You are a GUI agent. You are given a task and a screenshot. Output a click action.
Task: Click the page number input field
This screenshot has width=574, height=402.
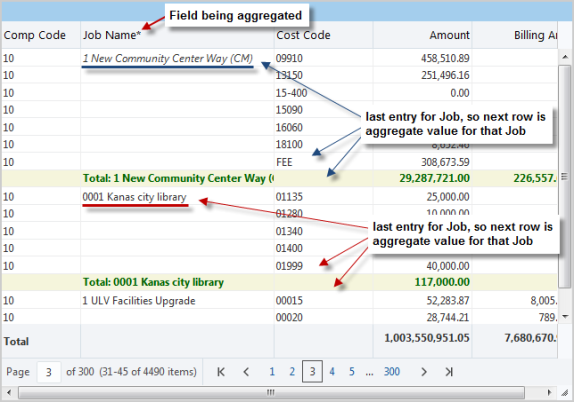(49, 372)
